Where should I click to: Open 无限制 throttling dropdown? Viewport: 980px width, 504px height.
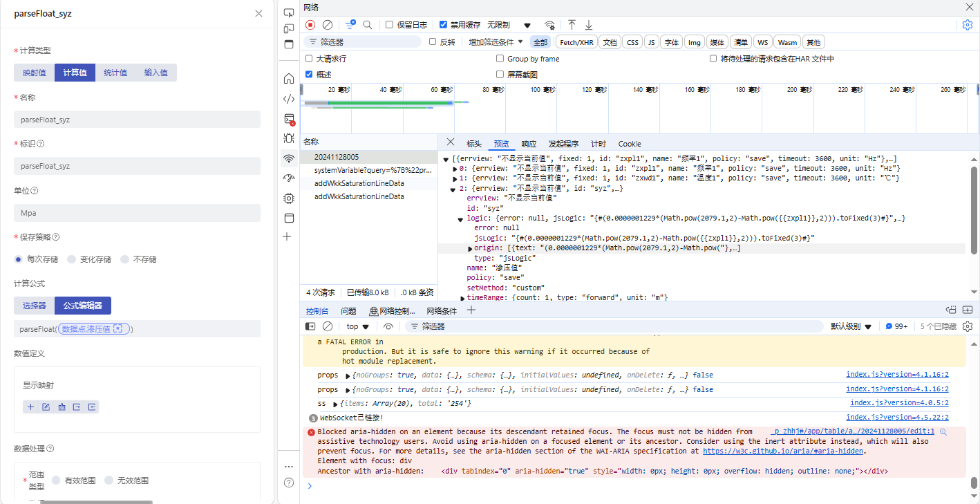pyautogui.click(x=509, y=25)
